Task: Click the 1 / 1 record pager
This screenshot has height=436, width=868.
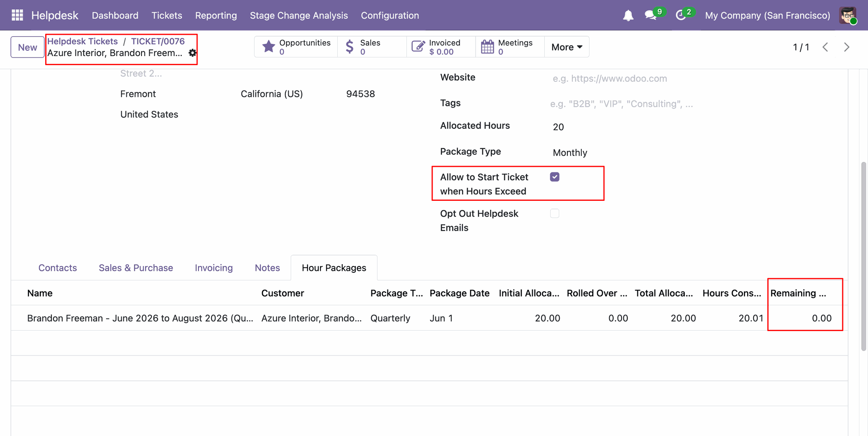Action: pos(801,47)
